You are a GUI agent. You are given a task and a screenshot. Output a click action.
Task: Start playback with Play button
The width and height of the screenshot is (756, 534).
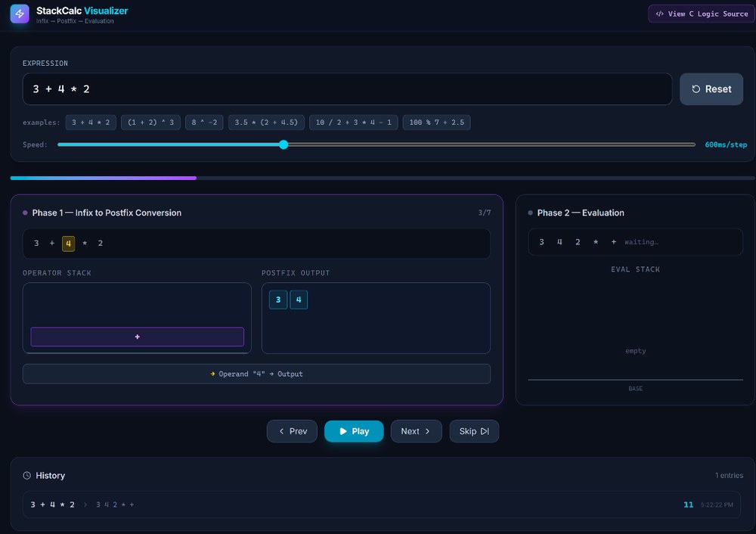354,431
